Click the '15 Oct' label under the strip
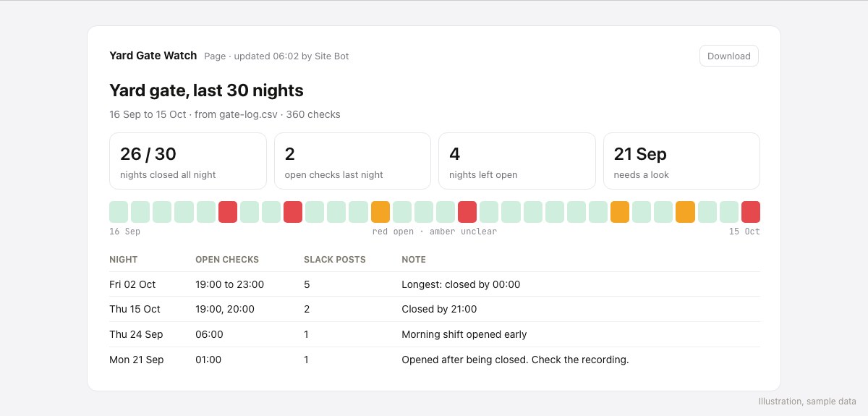Screen dimensions: 868x416 744,232
